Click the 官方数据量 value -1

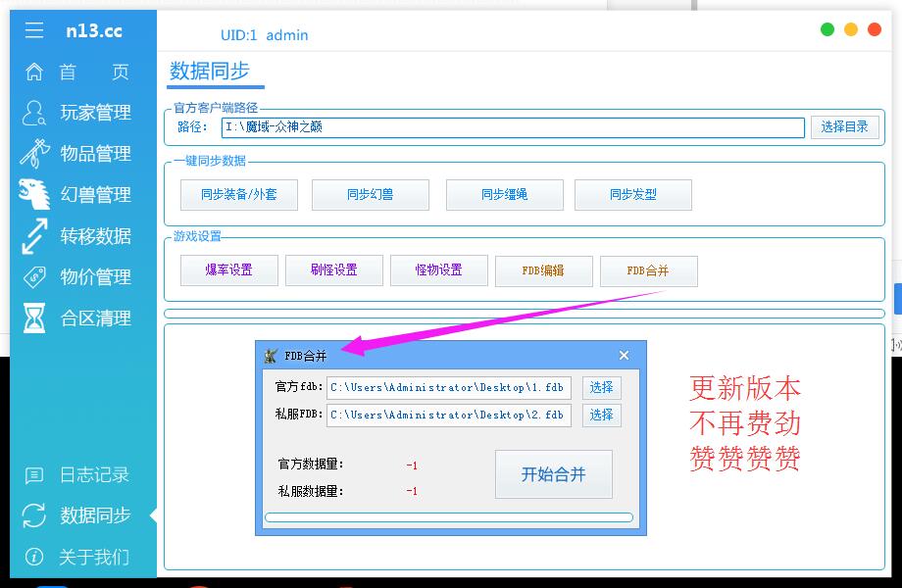pos(412,465)
